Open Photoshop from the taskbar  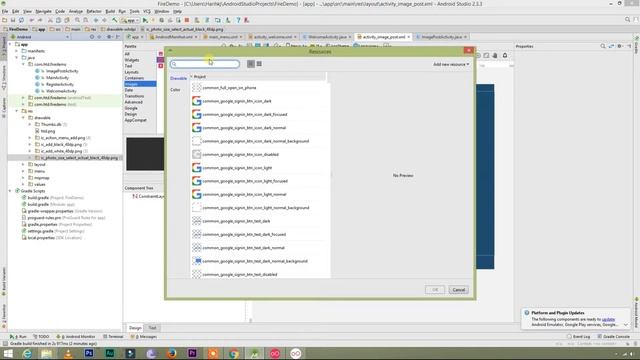point(89,353)
